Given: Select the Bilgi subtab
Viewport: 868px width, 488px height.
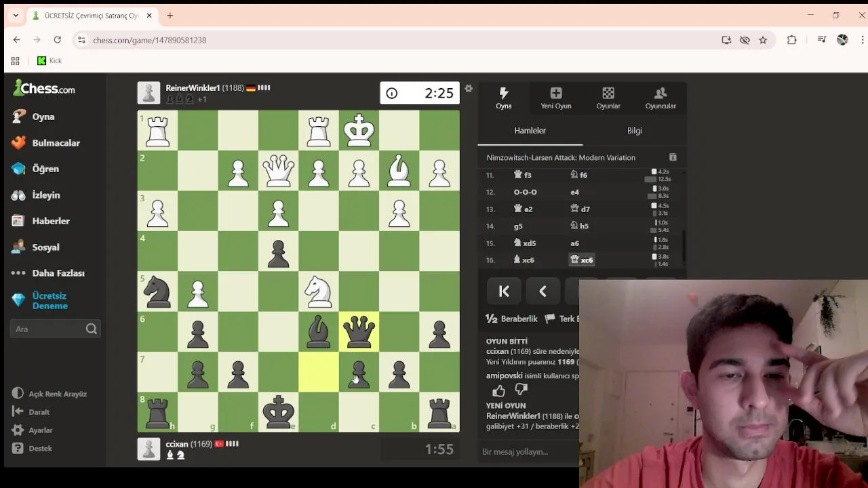Looking at the screenshot, I should point(635,131).
